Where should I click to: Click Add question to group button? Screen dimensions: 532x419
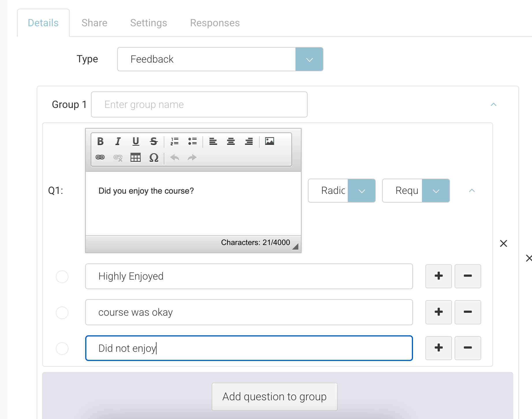coord(274,397)
